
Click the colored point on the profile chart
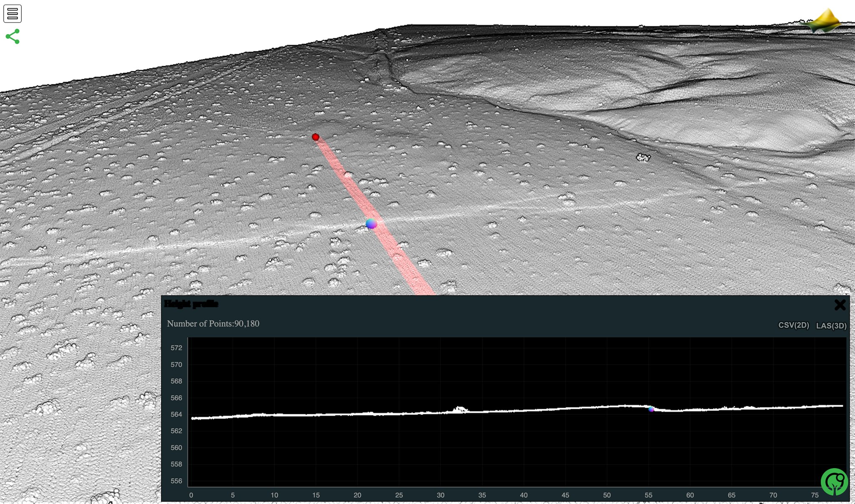pos(651,409)
